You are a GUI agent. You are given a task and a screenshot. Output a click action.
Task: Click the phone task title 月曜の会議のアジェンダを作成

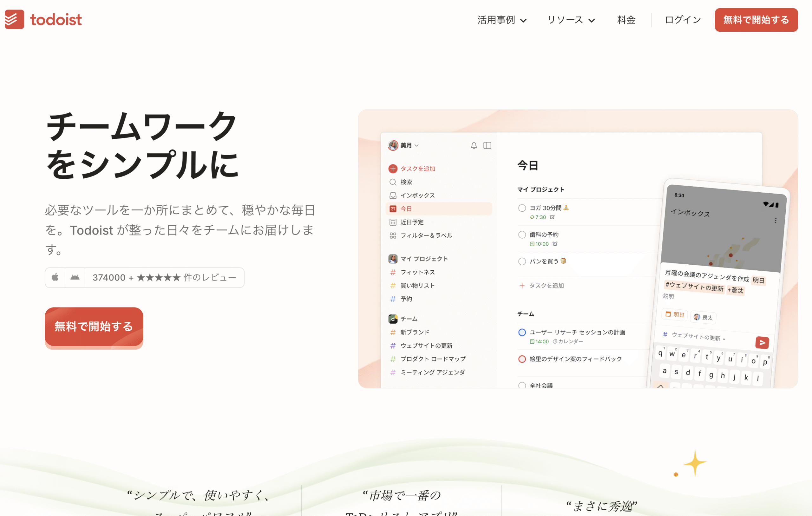click(707, 276)
